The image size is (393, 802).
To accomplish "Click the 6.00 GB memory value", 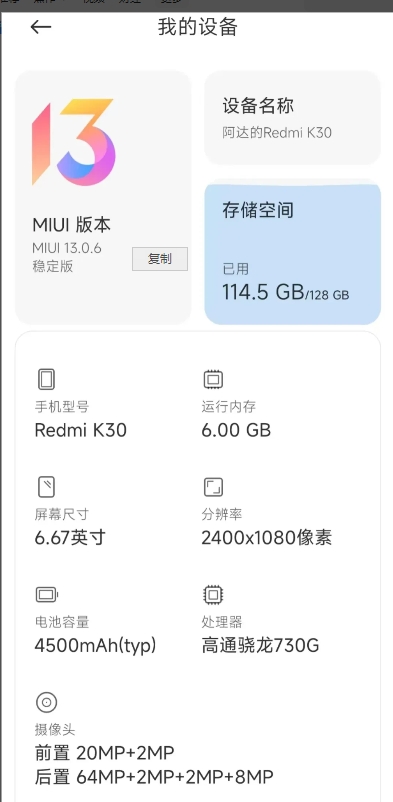I will (x=236, y=430).
